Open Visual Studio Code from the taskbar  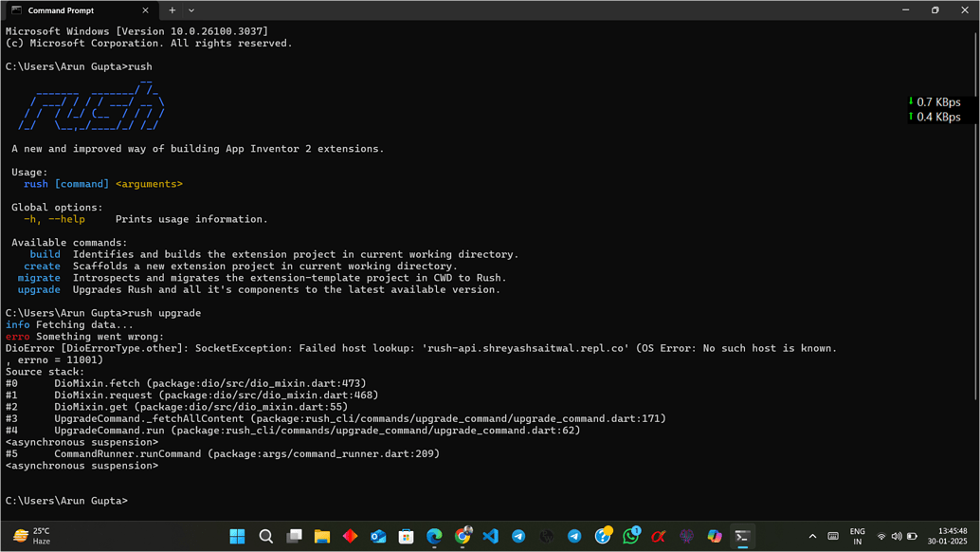(x=490, y=536)
